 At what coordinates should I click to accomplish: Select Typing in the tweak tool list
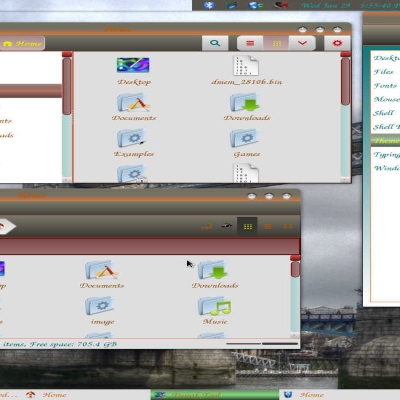[386, 154]
